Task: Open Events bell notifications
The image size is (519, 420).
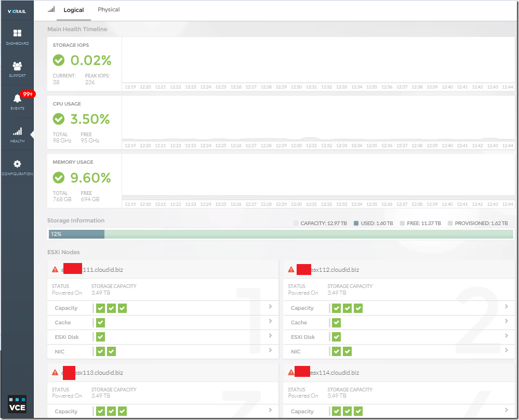Action: tap(17, 101)
